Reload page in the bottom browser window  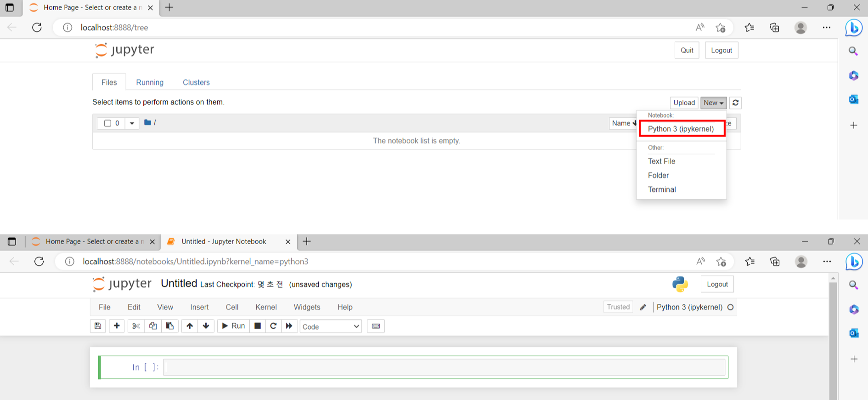click(39, 262)
